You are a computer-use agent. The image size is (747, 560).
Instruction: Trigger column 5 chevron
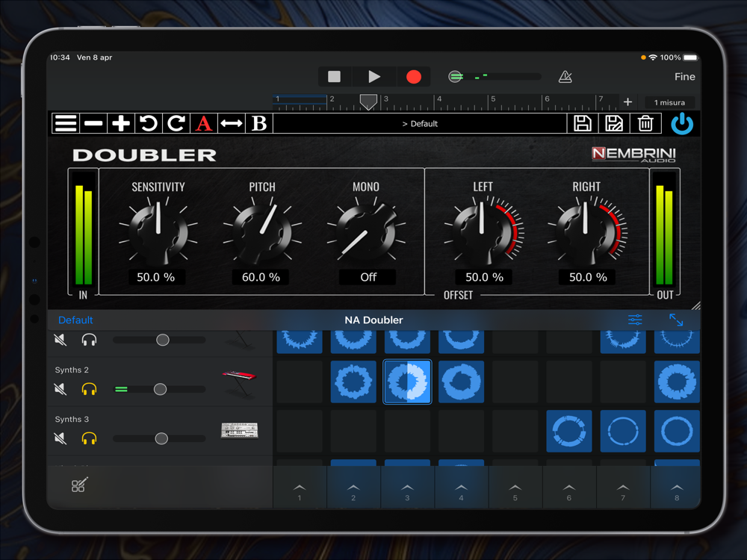[x=515, y=488]
